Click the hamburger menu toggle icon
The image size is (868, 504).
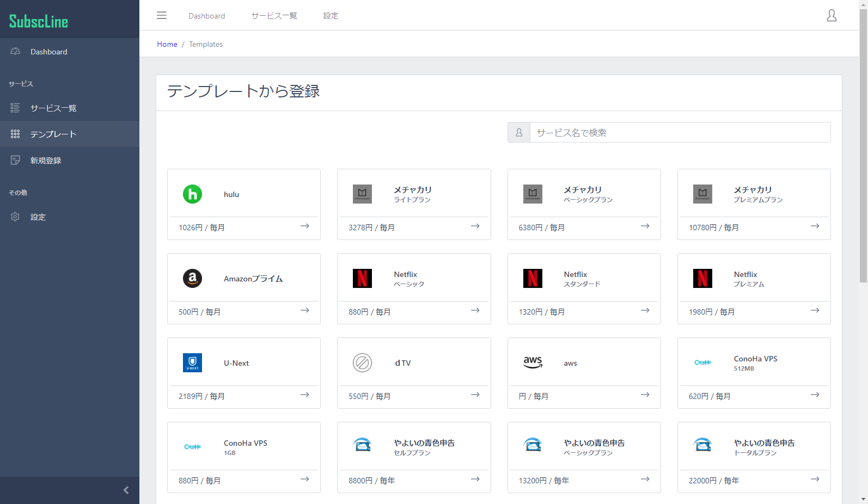[162, 15]
